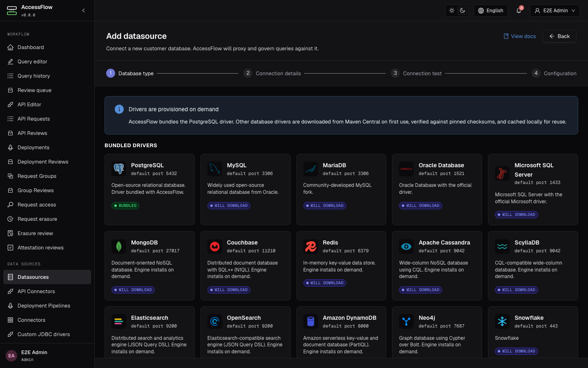Click the Custom JDBC drivers icon

click(11, 334)
